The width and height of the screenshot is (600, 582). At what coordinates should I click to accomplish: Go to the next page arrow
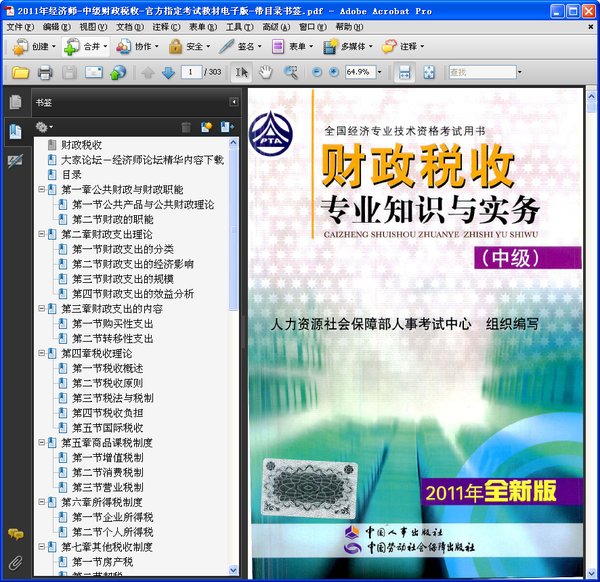(x=168, y=72)
